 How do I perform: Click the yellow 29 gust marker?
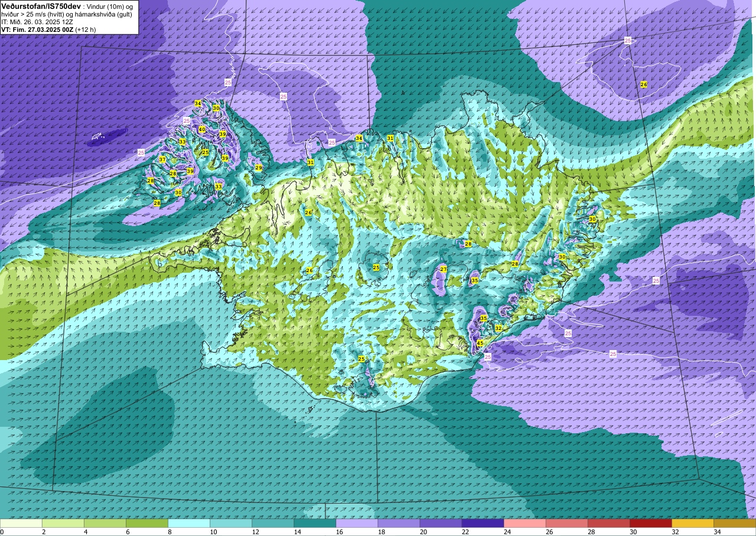pos(259,168)
